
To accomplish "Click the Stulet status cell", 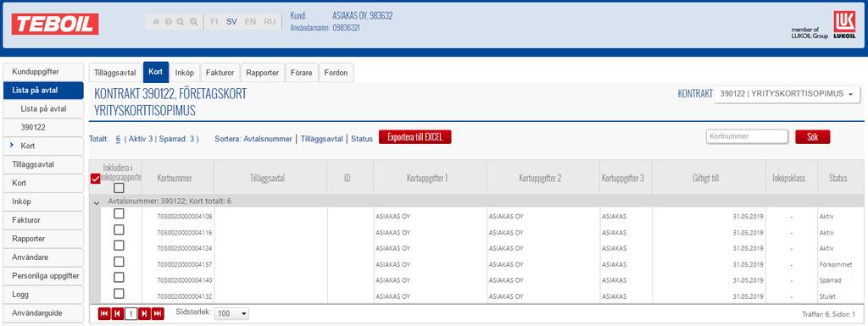I will (827, 296).
